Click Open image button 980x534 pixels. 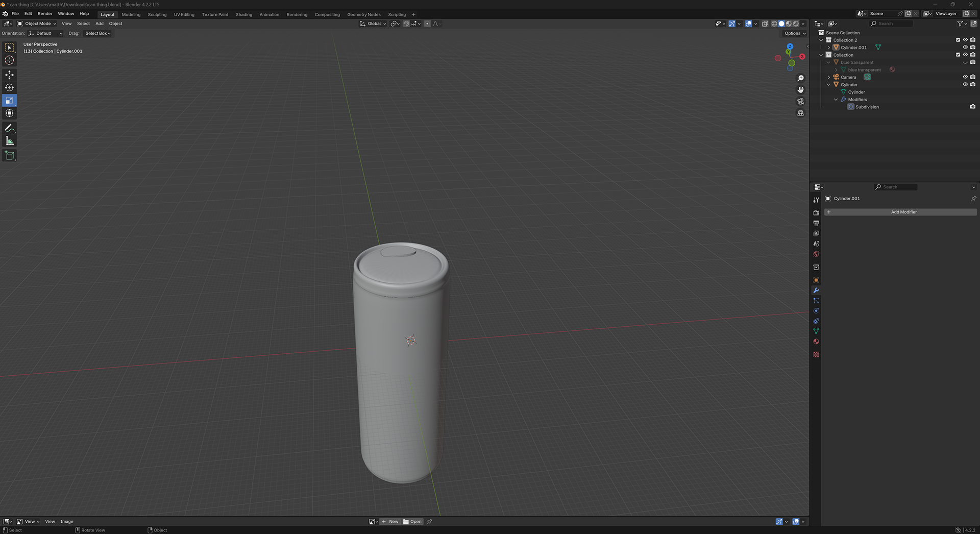pyautogui.click(x=412, y=521)
